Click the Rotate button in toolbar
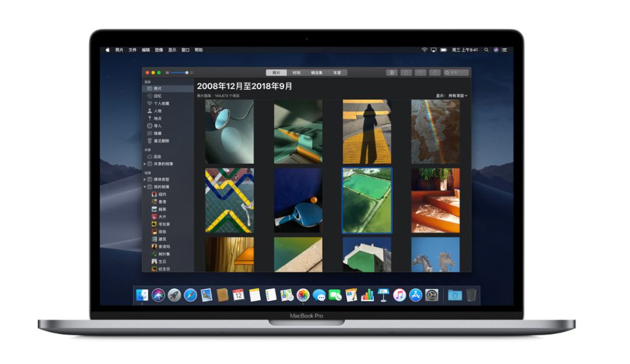Viewport: 630px width, 364px height. tap(435, 73)
